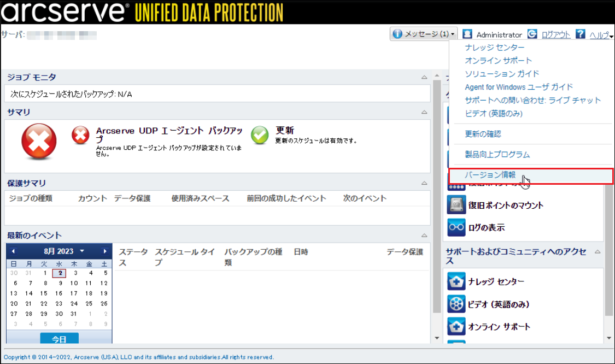Screen dimensions: 615x364
Task: Choose 更新の確認 menu entry
Action: (483, 134)
